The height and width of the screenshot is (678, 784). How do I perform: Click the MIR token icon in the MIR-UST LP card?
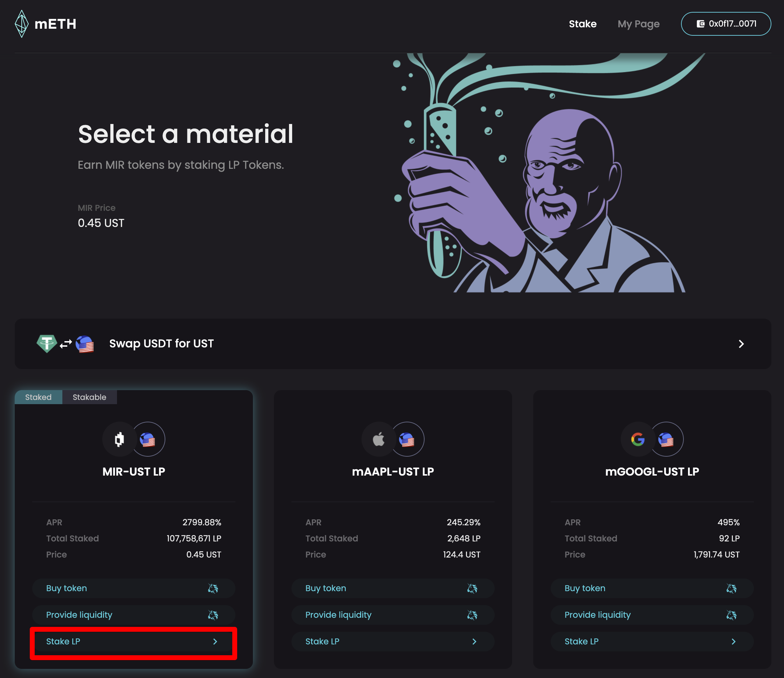(119, 439)
